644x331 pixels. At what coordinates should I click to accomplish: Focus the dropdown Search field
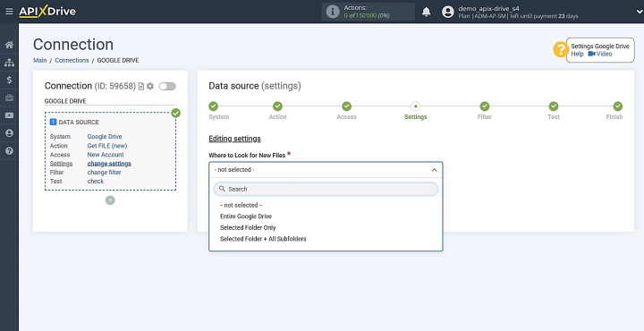tap(326, 189)
